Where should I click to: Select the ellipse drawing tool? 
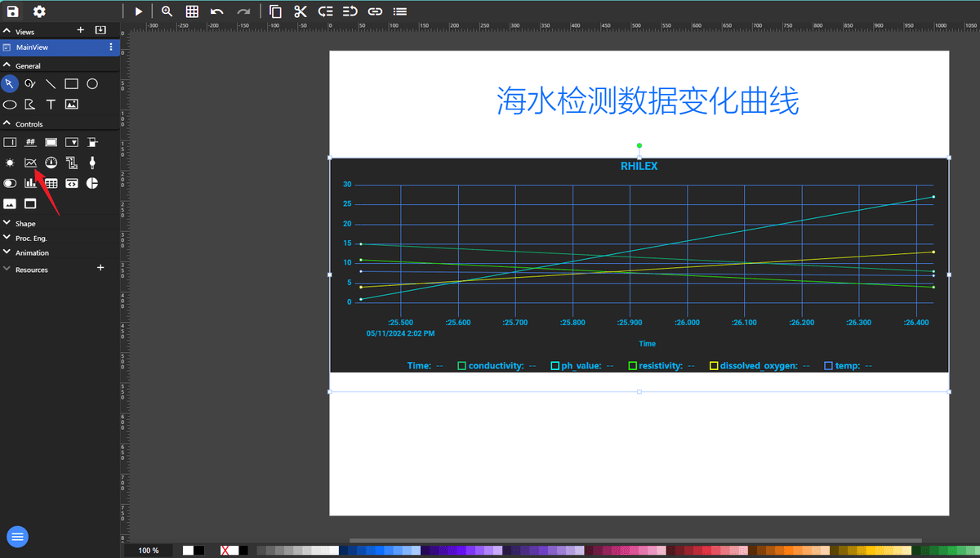pyautogui.click(x=10, y=105)
